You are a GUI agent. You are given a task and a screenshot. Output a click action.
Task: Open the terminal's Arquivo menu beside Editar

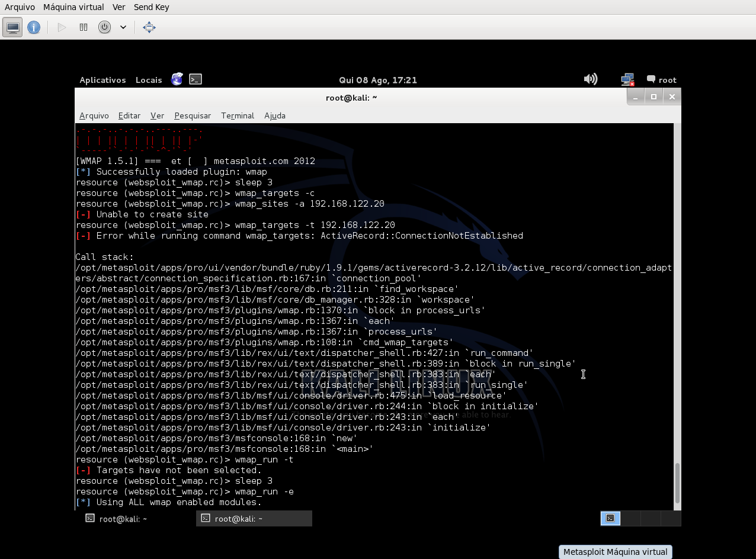tap(94, 115)
